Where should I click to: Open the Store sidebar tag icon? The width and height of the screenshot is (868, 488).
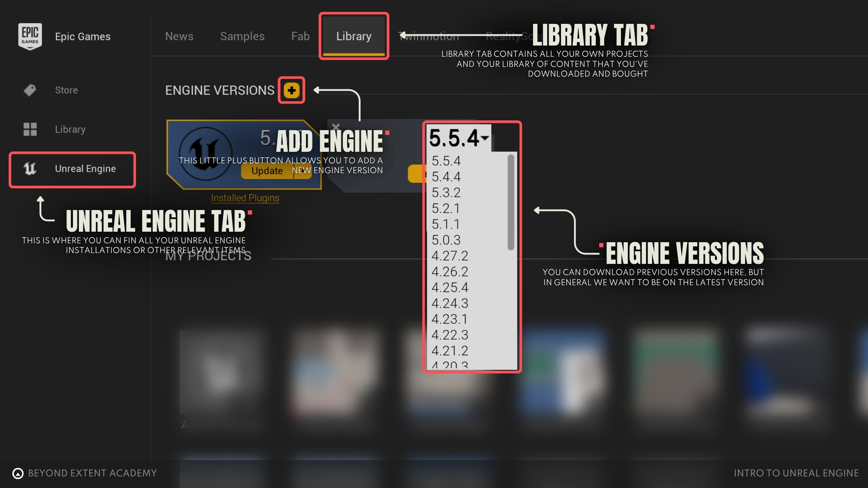click(30, 90)
